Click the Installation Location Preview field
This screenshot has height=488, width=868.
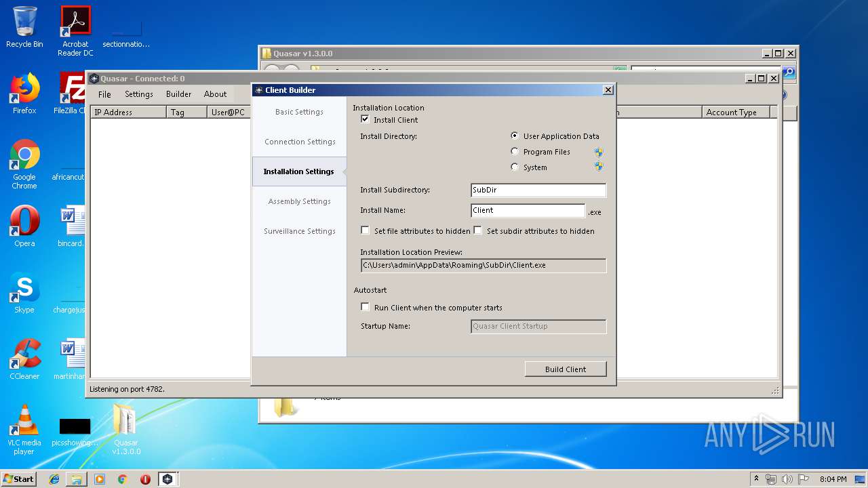pos(484,266)
